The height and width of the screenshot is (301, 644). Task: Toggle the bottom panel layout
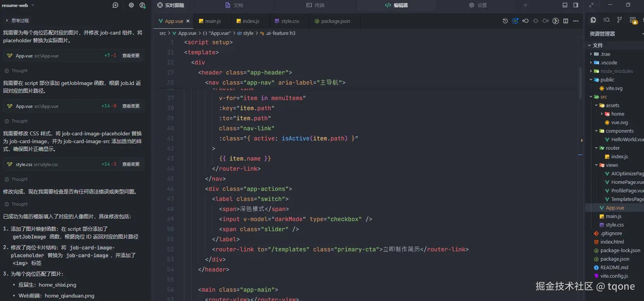[565, 5]
